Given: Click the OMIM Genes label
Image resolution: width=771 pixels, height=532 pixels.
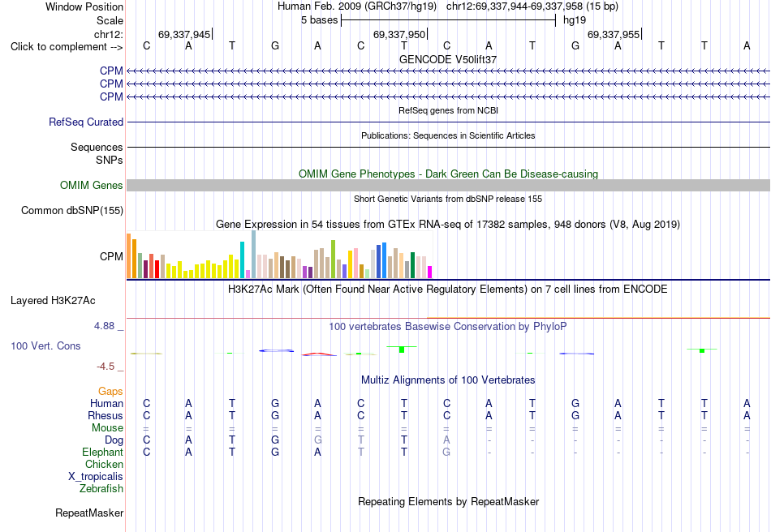Looking at the screenshot, I should (x=91, y=185).
